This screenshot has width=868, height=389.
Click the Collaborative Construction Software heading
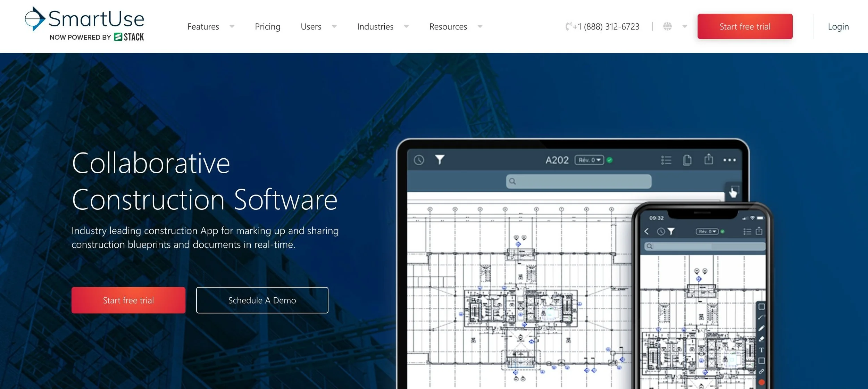click(205, 181)
